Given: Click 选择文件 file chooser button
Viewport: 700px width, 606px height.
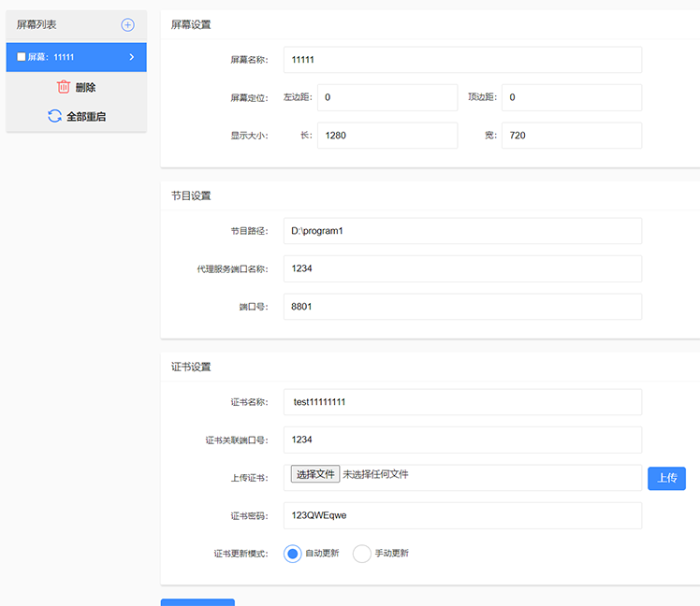Looking at the screenshot, I should [314, 475].
